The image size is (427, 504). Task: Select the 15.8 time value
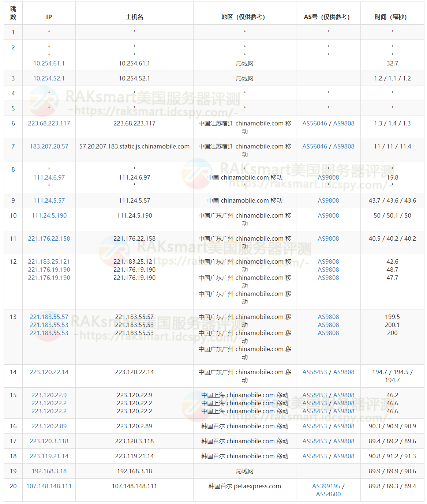click(392, 177)
